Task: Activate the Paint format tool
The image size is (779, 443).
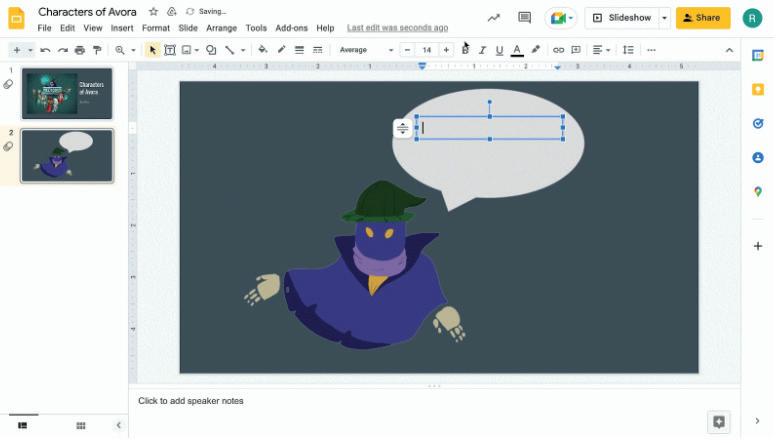Action: click(97, 50)
